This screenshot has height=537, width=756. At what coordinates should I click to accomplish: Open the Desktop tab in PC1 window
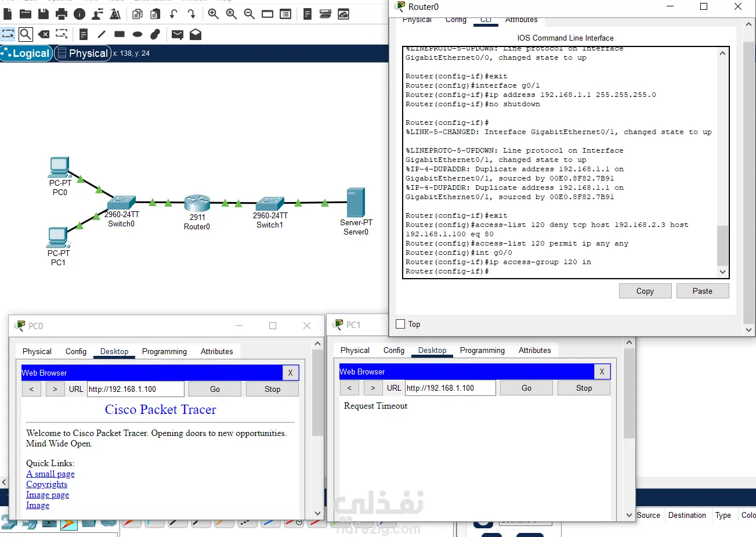432,350
